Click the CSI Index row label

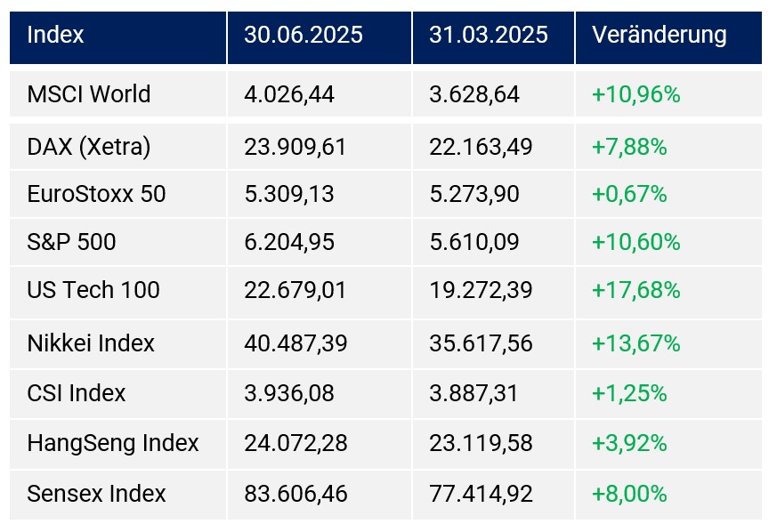click(x=77, y=393)
